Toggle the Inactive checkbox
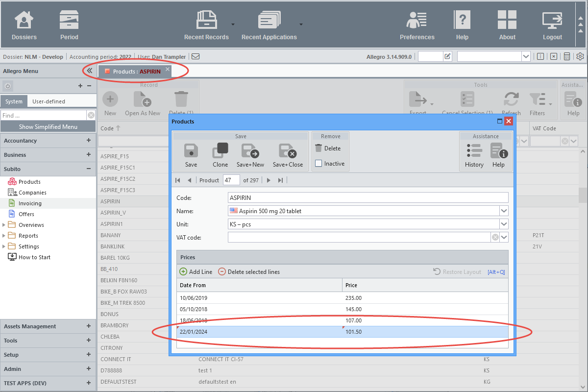 pos(318,164)
